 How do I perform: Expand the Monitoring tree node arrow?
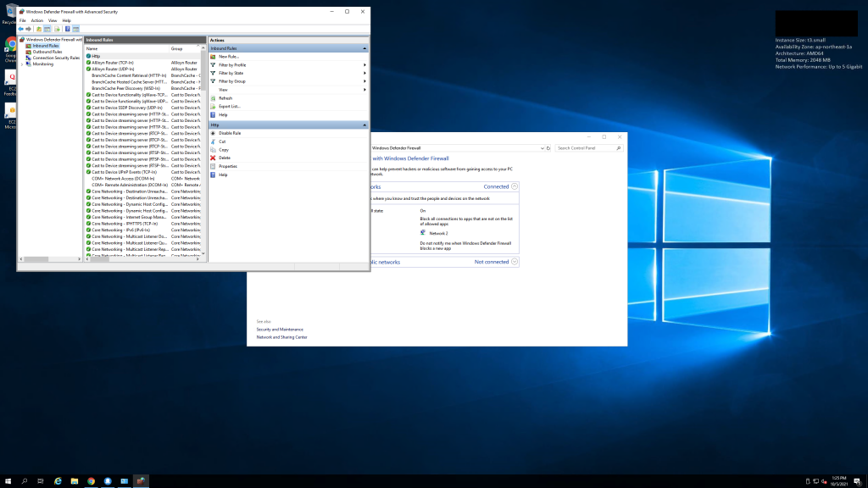(x=22, y=64)
